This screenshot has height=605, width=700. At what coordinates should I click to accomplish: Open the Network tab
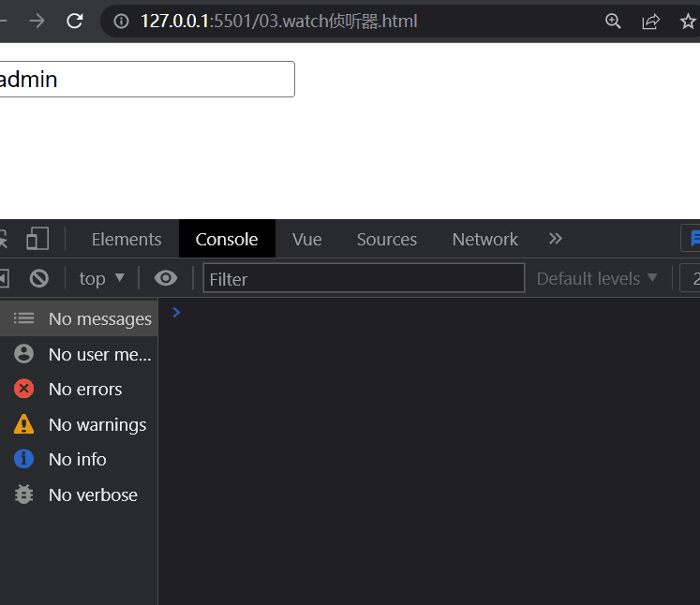pos(484,239)
